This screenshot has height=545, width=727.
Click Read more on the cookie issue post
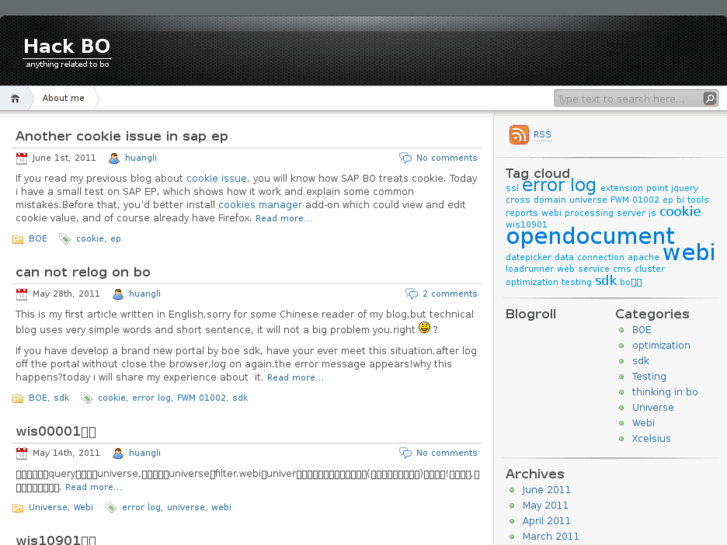pos(284,218)
